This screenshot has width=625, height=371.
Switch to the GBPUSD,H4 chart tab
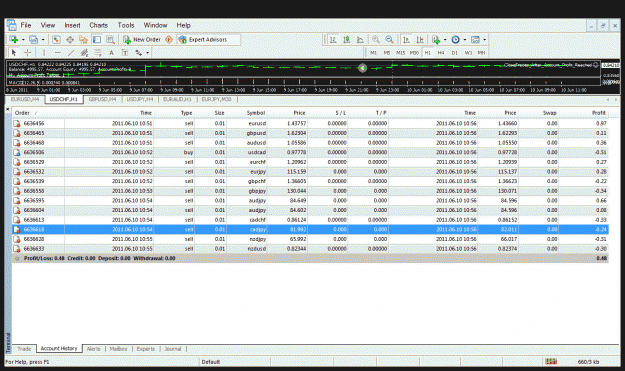pos(102,99)
